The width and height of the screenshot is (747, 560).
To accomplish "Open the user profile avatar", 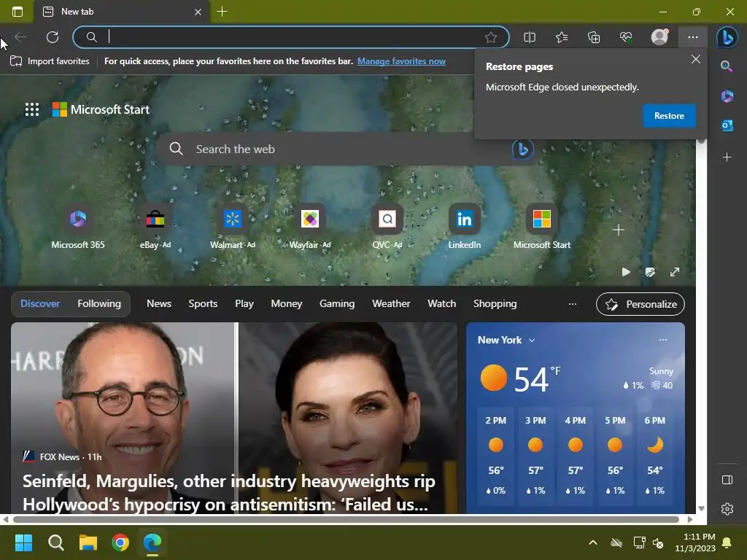I will [659, 37].
